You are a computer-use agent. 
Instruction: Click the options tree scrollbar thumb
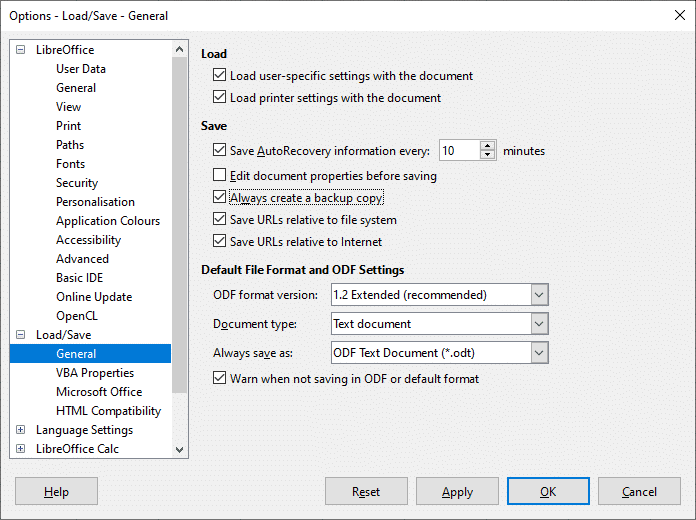[x=179, y=225]
